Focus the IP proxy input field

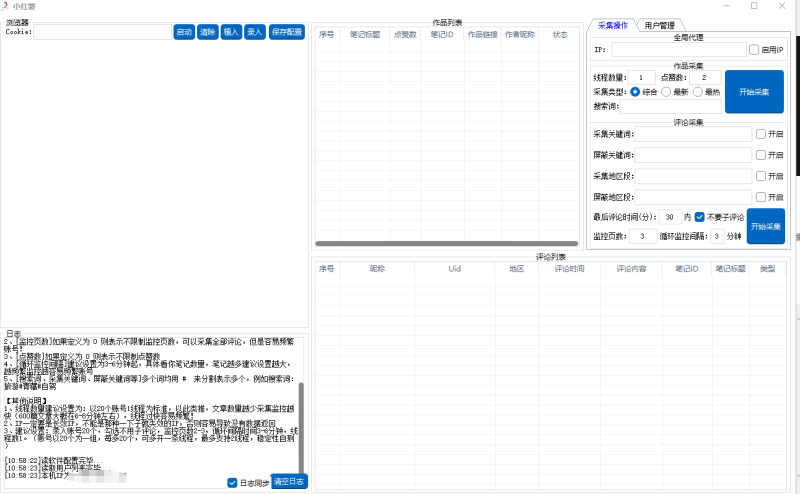point(679,50)
